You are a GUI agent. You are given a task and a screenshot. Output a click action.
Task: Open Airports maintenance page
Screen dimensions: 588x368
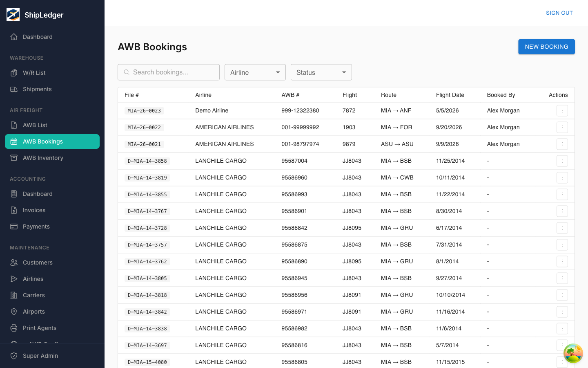tap(52, 312)
